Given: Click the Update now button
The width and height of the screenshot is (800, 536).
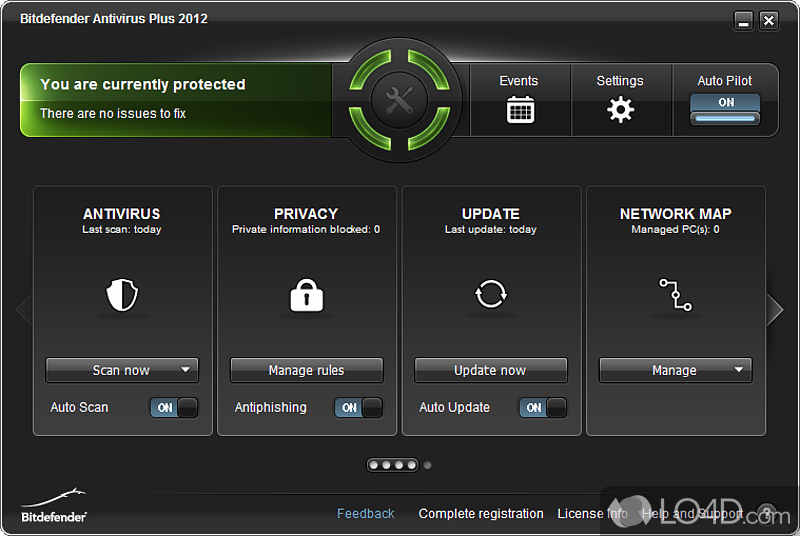Looking at the screenshot, I should (491, 370).
